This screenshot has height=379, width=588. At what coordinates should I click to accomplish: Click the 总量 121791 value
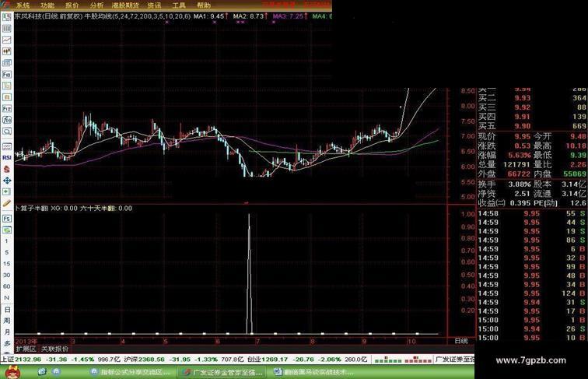point(516,164)
